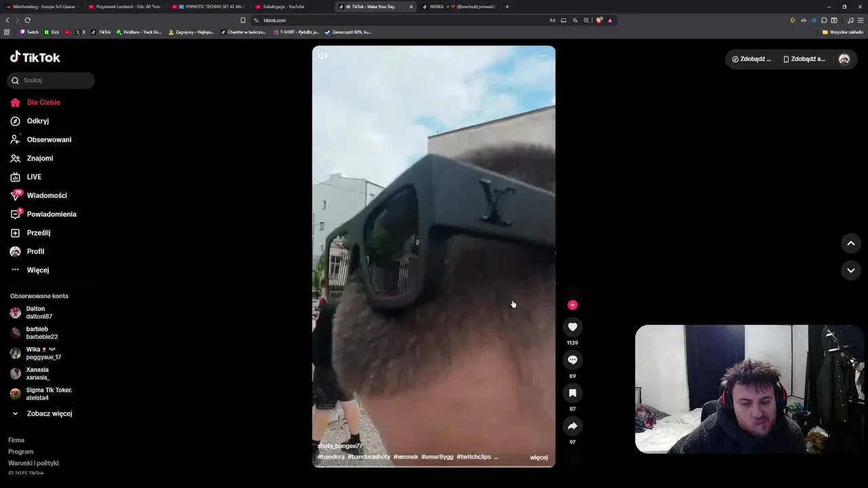Switch to Przystanek Lombard tab

click(x=124, y=7)
